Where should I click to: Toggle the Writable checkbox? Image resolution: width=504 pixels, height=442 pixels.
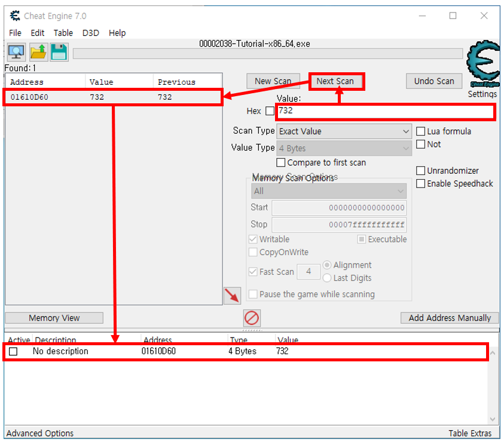click(253, 240)
